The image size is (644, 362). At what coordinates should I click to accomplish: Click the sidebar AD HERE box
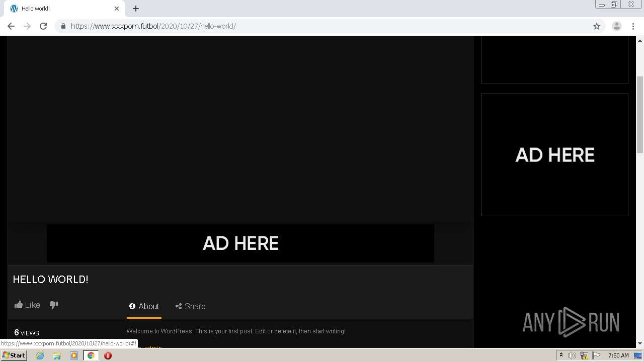(x=554, y=155)
